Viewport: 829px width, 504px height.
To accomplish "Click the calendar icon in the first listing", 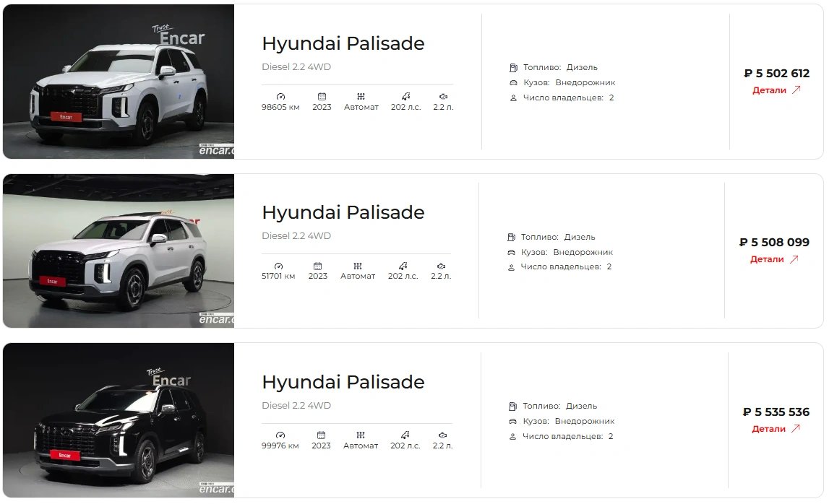I will 322,97.
